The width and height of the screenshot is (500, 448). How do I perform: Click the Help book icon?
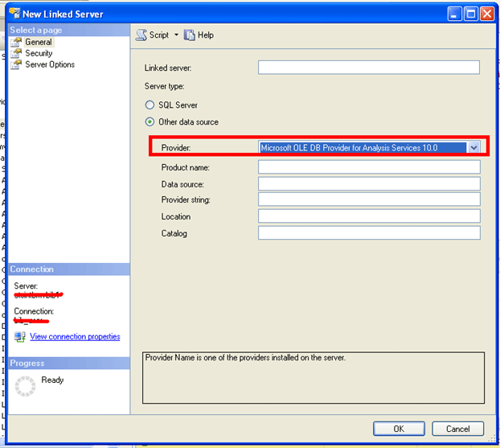189,35
